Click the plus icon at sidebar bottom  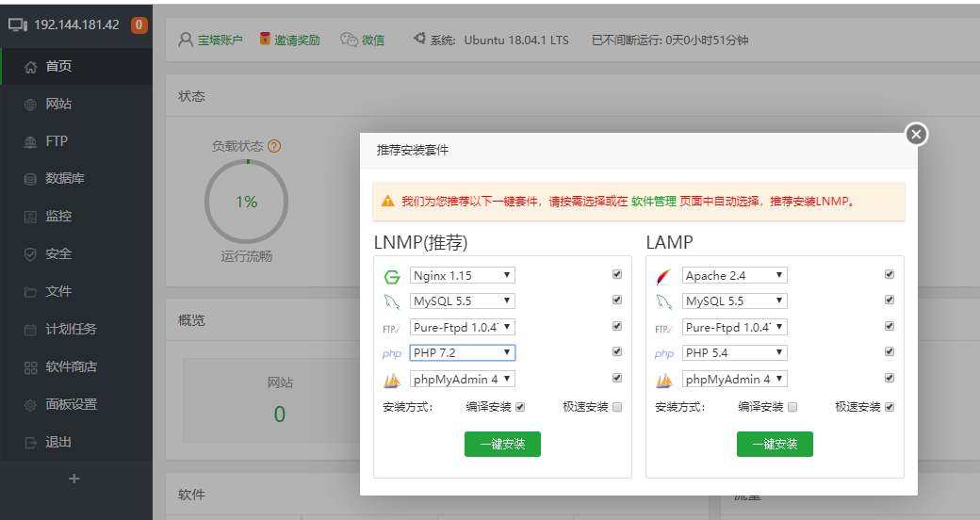73,479
